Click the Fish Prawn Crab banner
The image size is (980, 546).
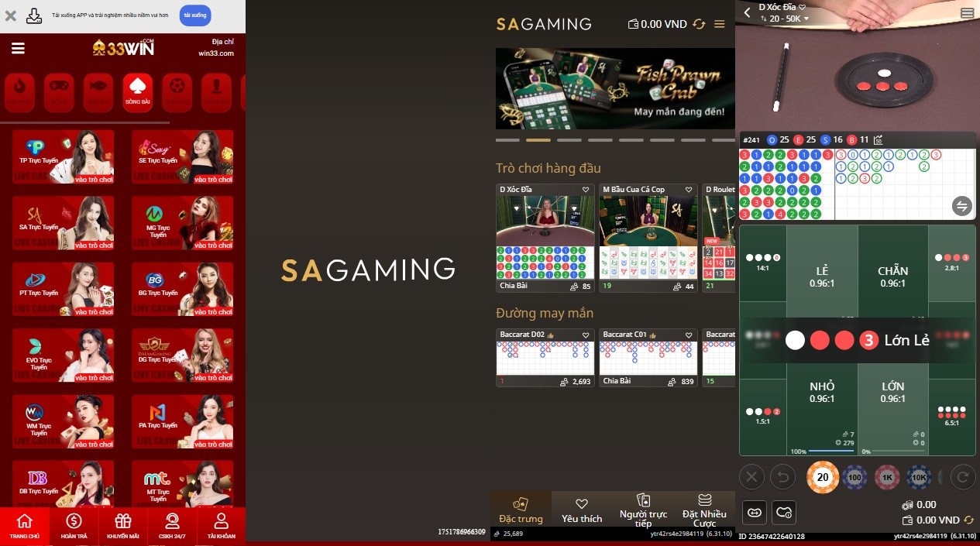[615, 88]
